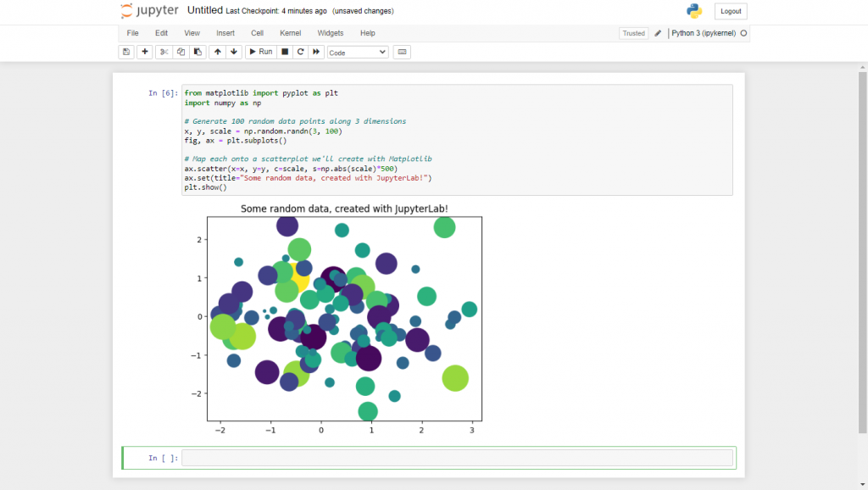Open the Kernel menu

pos(290,33)
